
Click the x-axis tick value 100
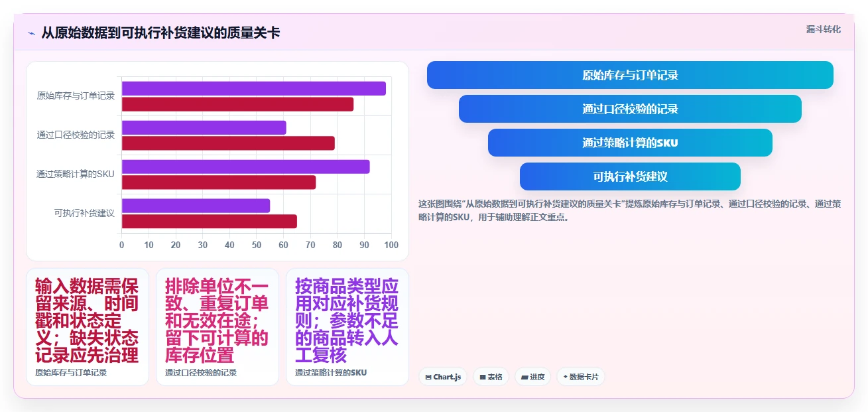(391, 245)
